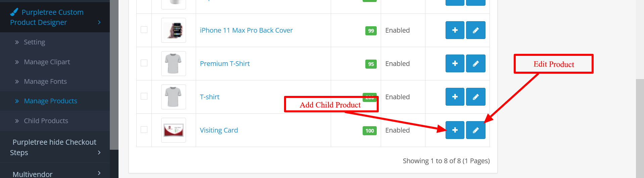The height and width of the screenshot is (178, 644).
Task: Edit Premium T-Shirt using pencil icon
Action: [x=475, y=64]
